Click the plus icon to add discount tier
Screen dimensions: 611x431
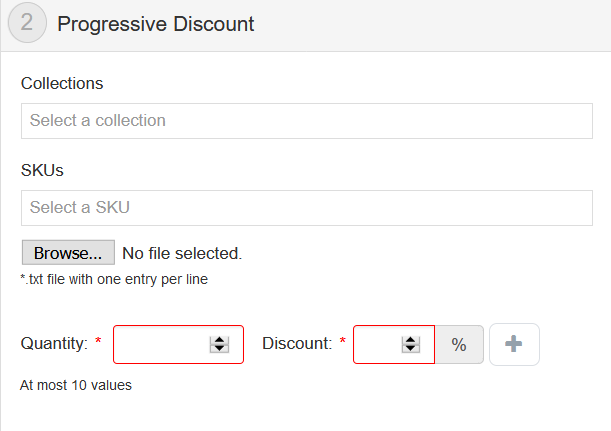(514, 345)
